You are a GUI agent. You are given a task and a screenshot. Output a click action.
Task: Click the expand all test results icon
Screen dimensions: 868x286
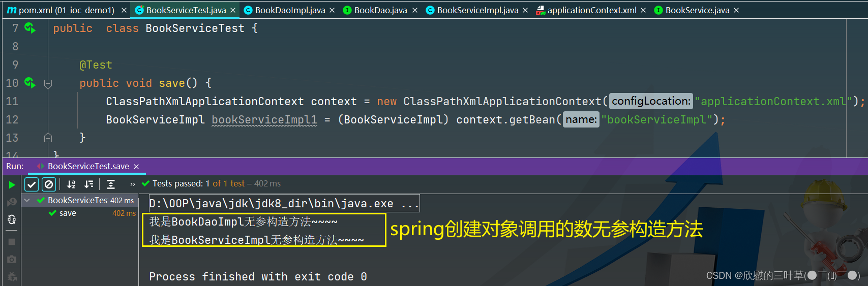tap(111, 184)
